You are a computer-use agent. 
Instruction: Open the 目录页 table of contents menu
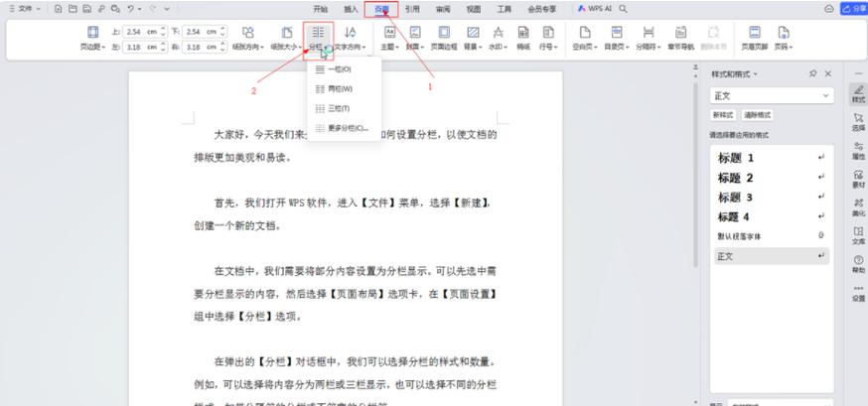[x=616, y=38]
